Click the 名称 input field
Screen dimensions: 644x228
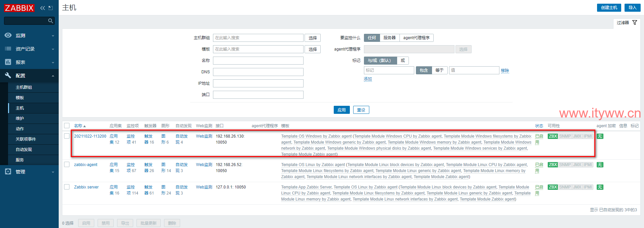258,61
